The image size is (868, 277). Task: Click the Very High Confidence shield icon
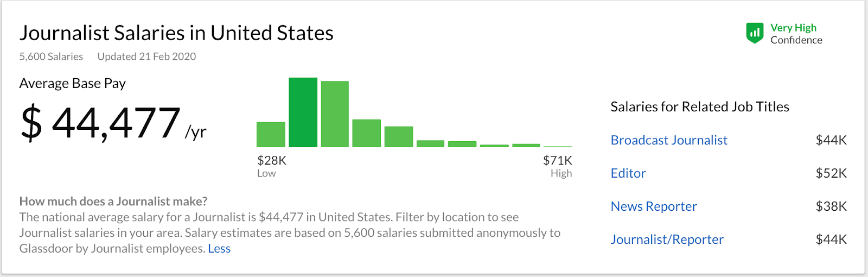coord(755,33)
